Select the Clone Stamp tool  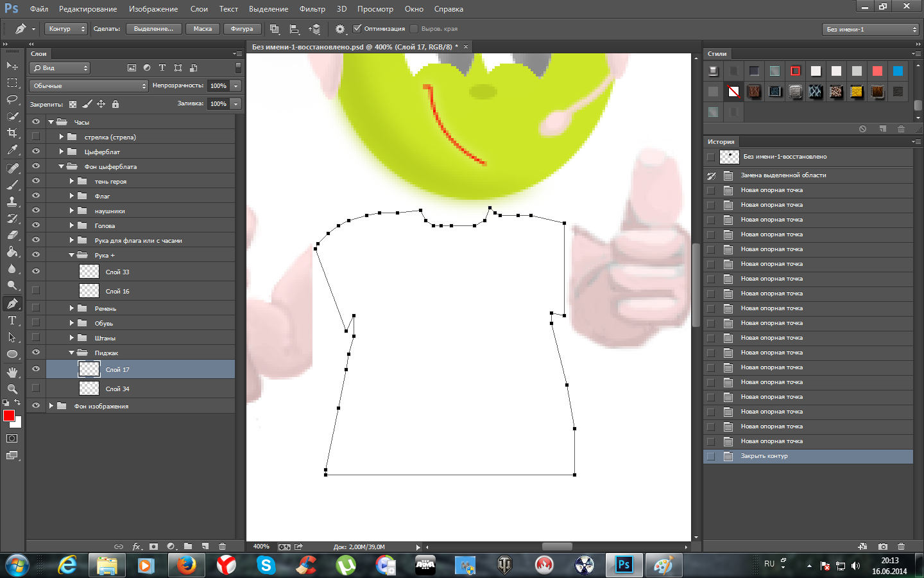(12, 201)
